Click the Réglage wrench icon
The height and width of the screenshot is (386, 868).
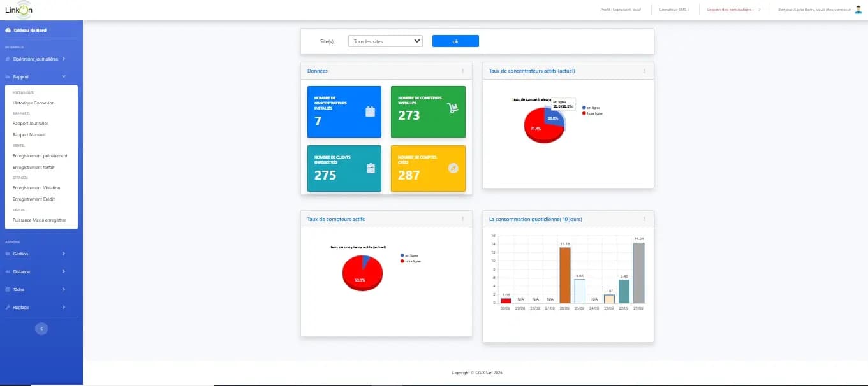pyautogui.click(x=8, y=307)
